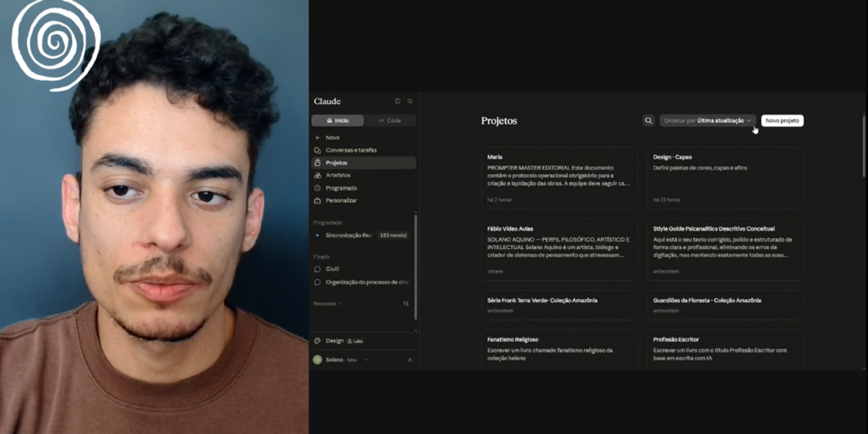Click the sidebar vertical scrollbar
This screenshot has width=868, height=434.
click(x=415, y=267)
